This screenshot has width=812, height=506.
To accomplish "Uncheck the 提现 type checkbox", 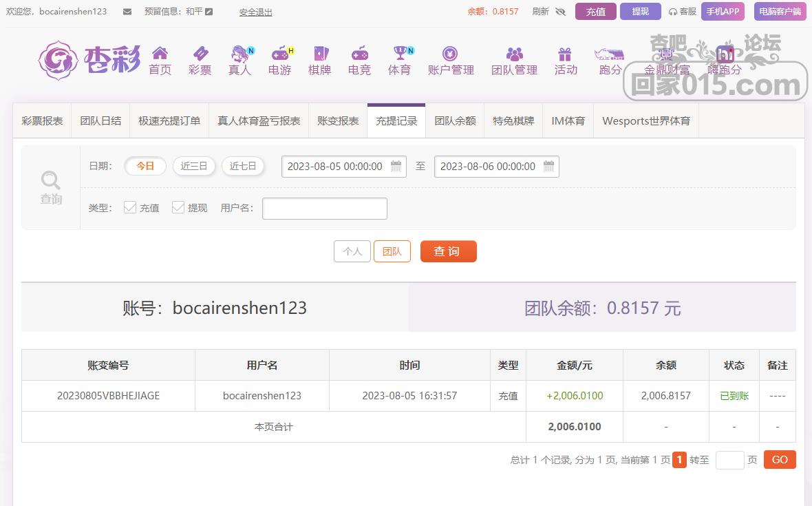I will 178,207.
